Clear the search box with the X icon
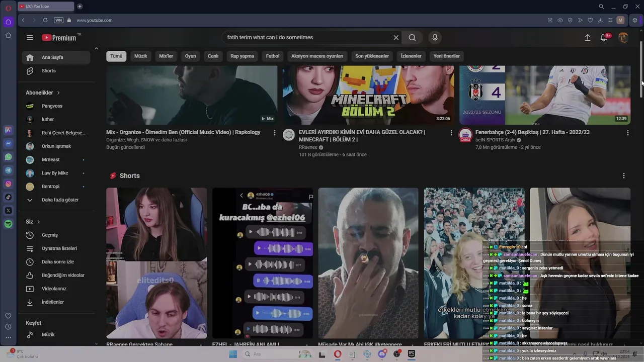Screen dimensions: 644x362 pos(396,38)
